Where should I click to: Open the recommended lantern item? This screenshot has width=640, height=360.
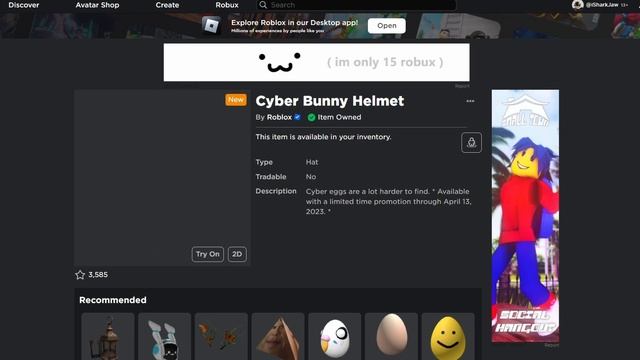click(108, 337)
